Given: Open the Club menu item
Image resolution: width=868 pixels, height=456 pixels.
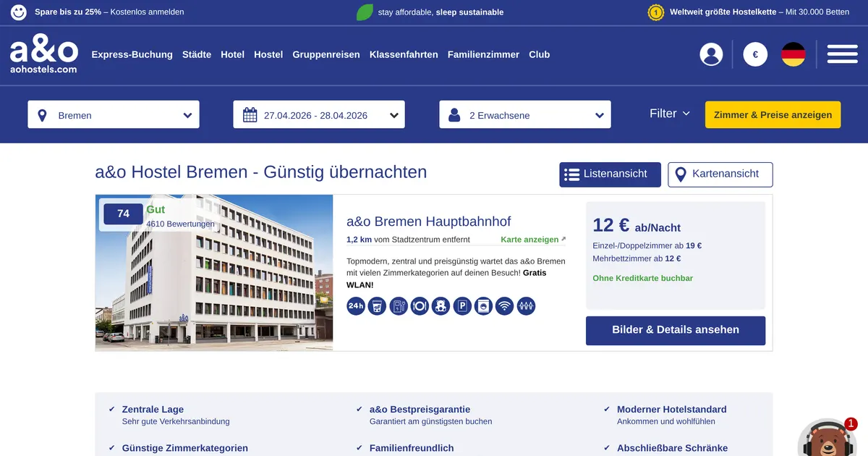Looking at the screenshot, I should click(540, 54).
